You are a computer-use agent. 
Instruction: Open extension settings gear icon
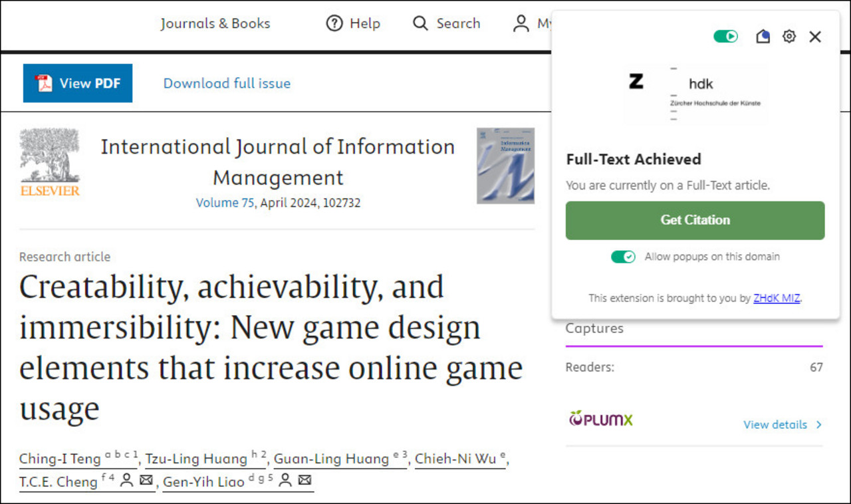tap(789, 37)
